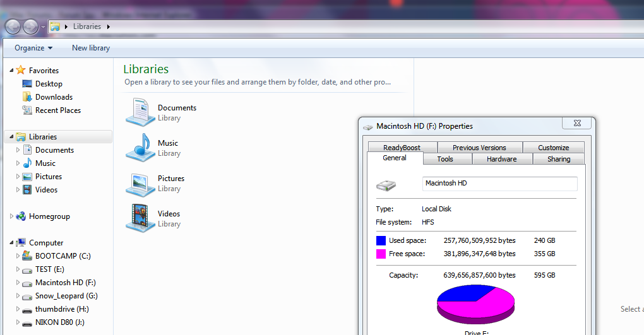This screenshot has width=644, height=335.
Task: Click the magenta Free space swatch
Action: point(381,254)
